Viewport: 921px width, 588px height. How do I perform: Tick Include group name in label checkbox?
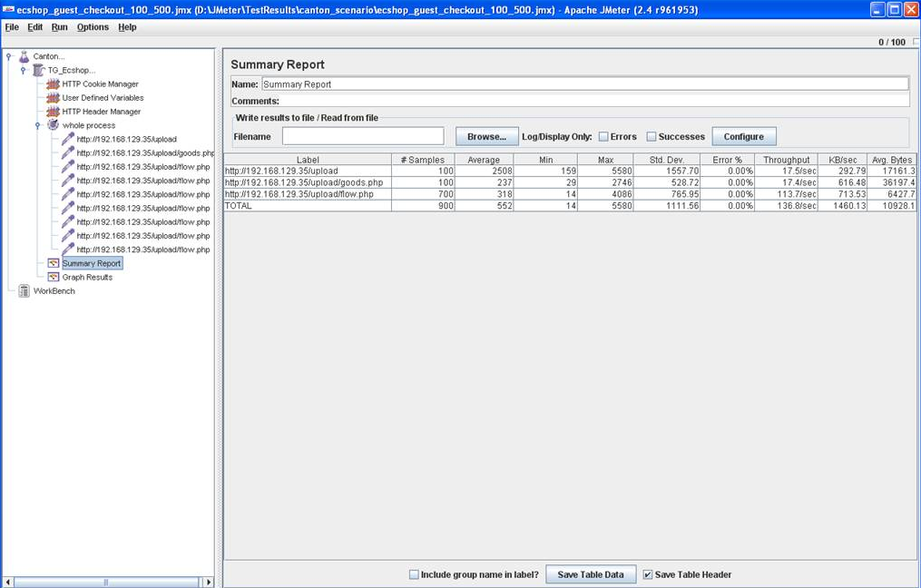[x=414, y=574]
